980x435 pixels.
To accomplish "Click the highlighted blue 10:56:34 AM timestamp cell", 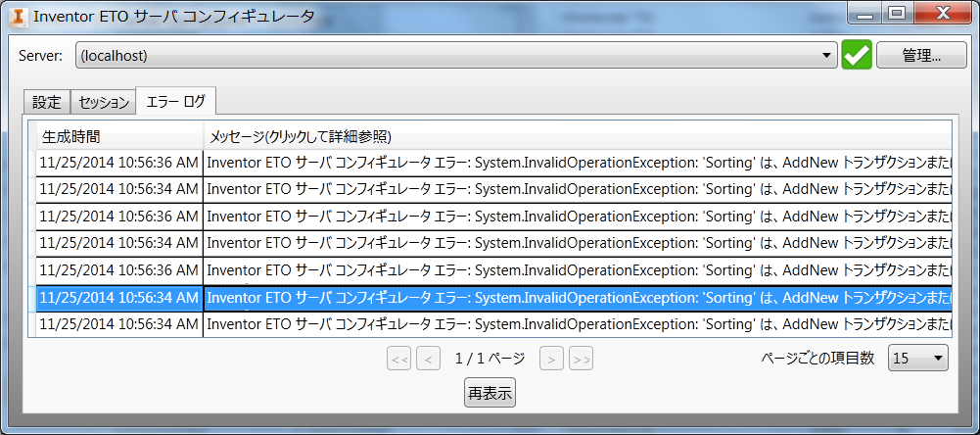I will pyautogui.click(x=119, y=298).
